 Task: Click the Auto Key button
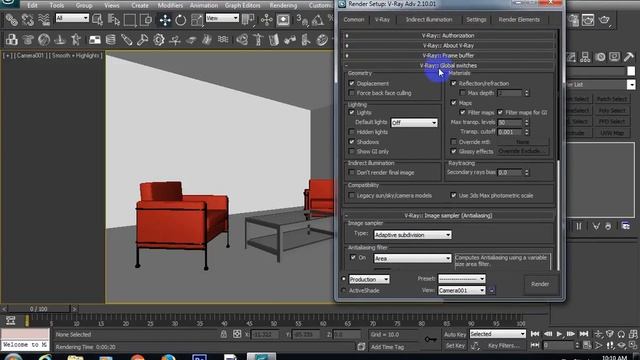coord(455,334)
